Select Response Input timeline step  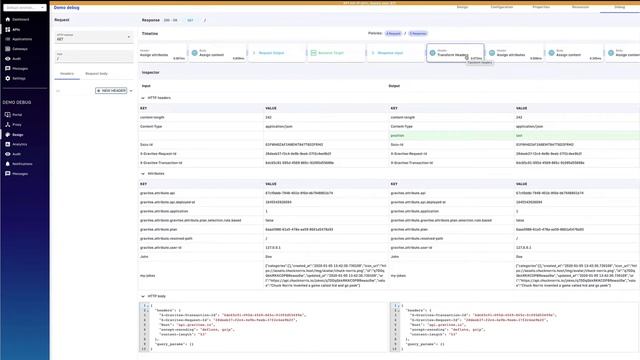click(395, 53)
